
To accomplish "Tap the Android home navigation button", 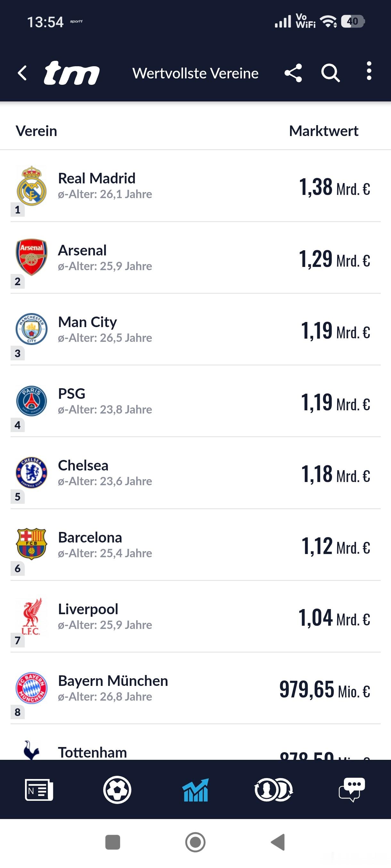I will (195, 842).
